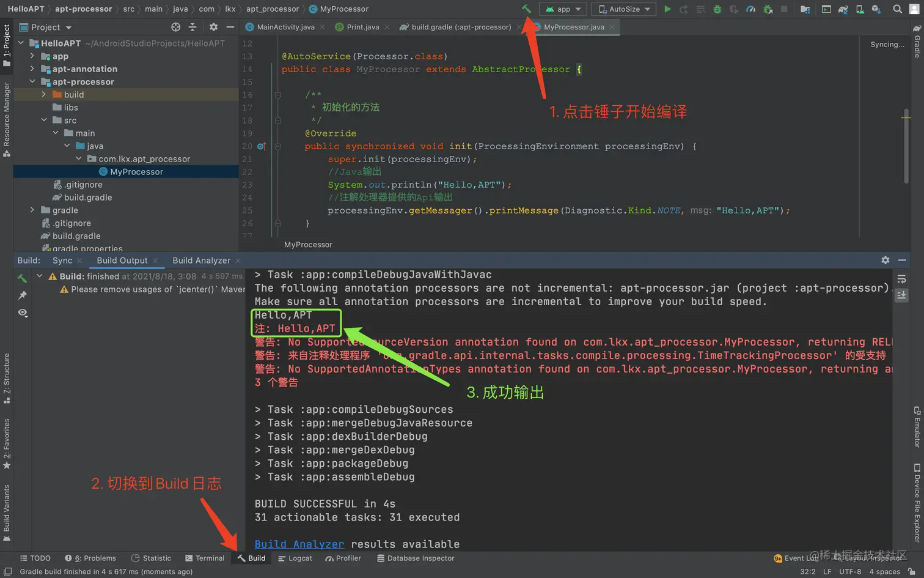924x578 pixels.
Task: Toggle the Build Variants side tab
Action: (x=7, y=513)
